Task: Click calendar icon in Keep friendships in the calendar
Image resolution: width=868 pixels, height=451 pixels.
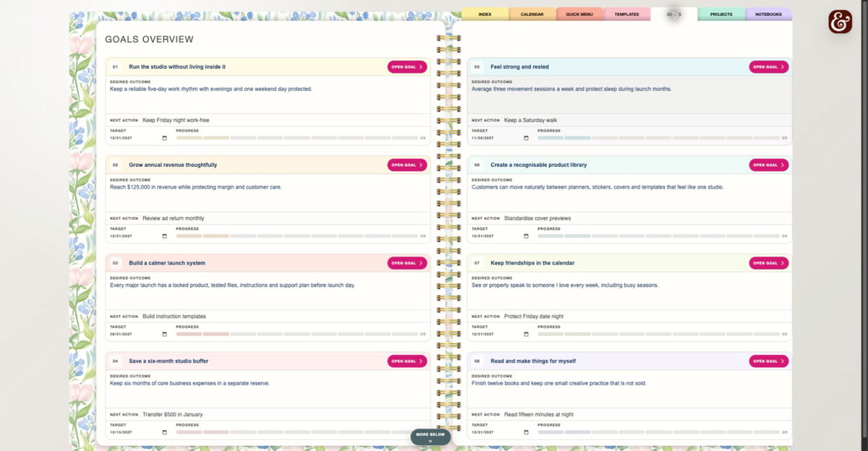Action: [x=526, y=334]
